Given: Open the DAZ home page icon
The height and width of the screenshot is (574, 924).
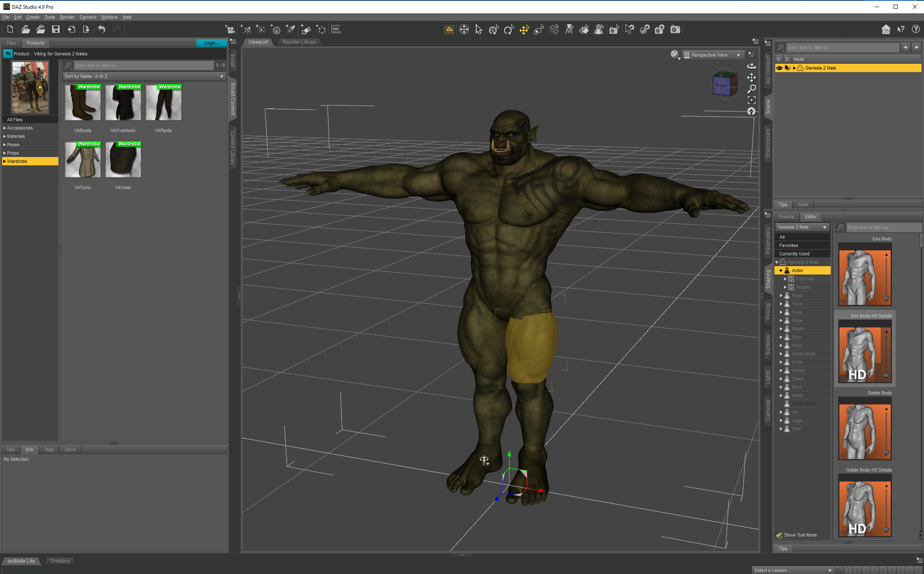Looking at the screenshot, I should (x=886, y=29).
